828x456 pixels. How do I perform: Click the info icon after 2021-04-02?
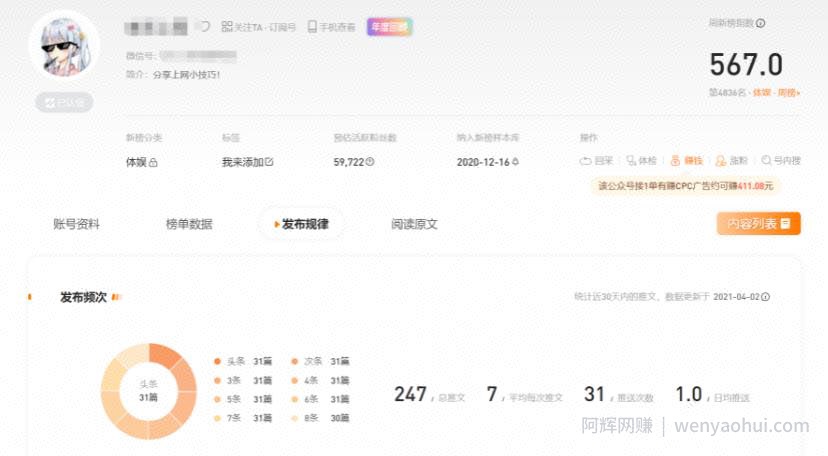coord(765,297)
